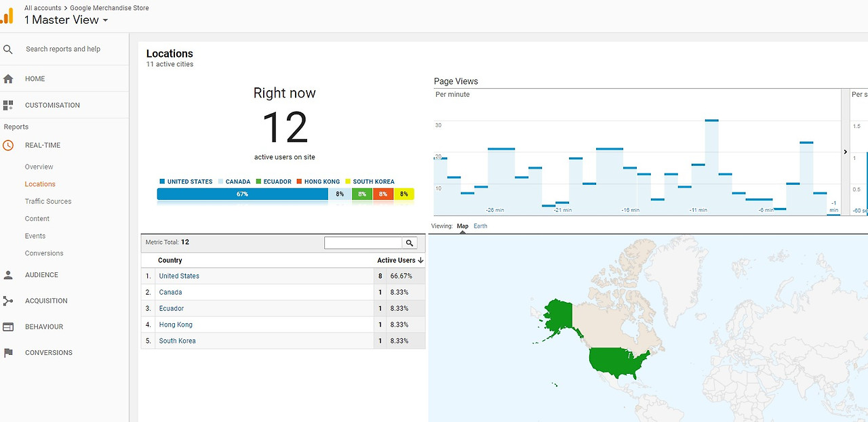Click the green Ecuador 8% segment
Screen dimensions: 868x422
pyautogui.click(x=362, y=194)
